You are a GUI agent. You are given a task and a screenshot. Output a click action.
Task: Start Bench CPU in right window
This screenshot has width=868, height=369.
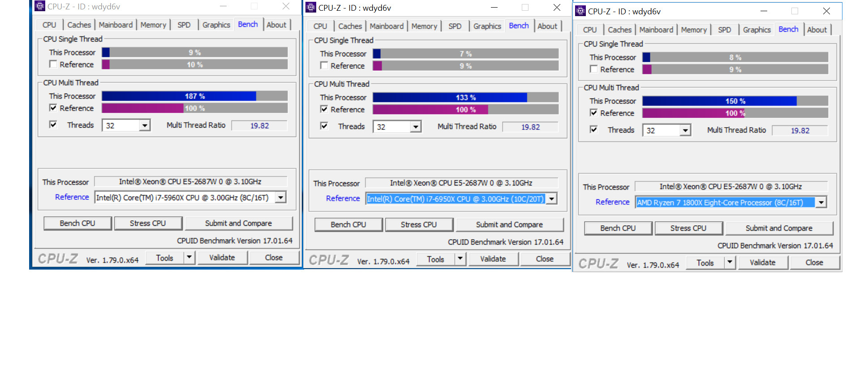coord(618,228)
